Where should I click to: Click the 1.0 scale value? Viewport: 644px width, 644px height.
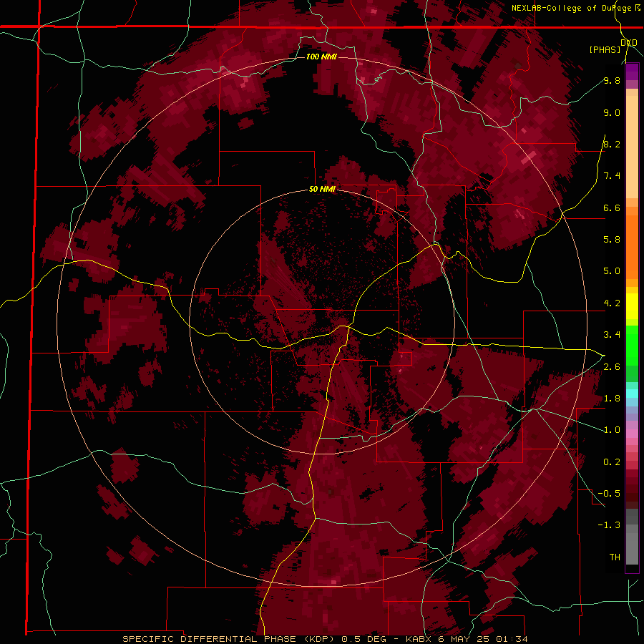(612, 429)
